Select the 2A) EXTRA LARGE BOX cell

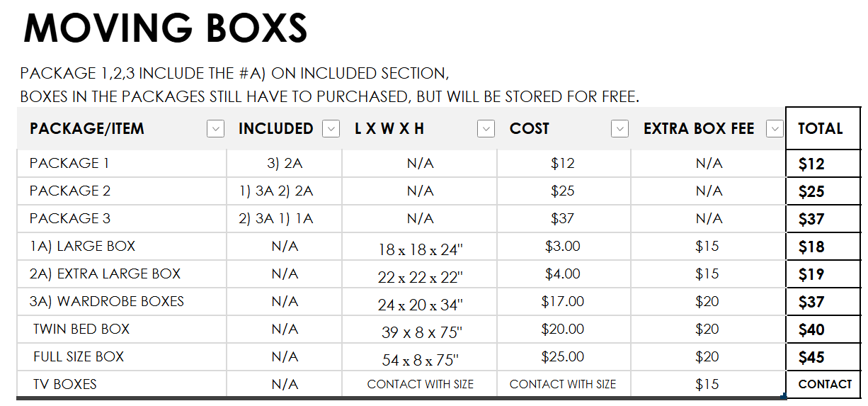tap(122, 274)
